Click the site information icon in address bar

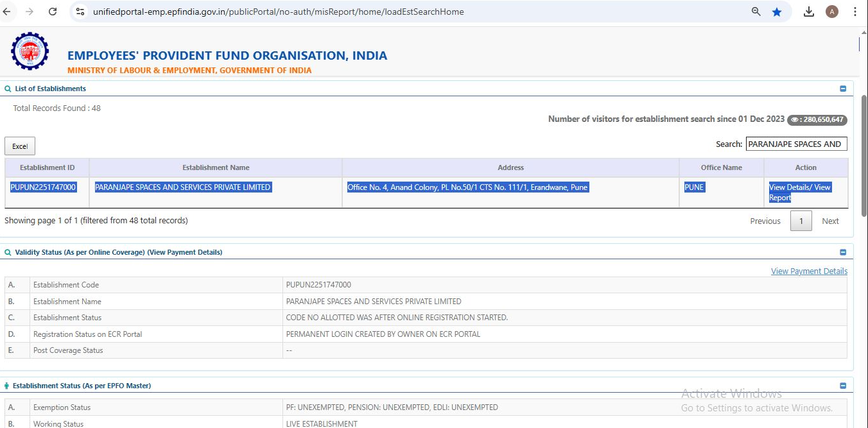pyautogui.click(x=80, y=12)
